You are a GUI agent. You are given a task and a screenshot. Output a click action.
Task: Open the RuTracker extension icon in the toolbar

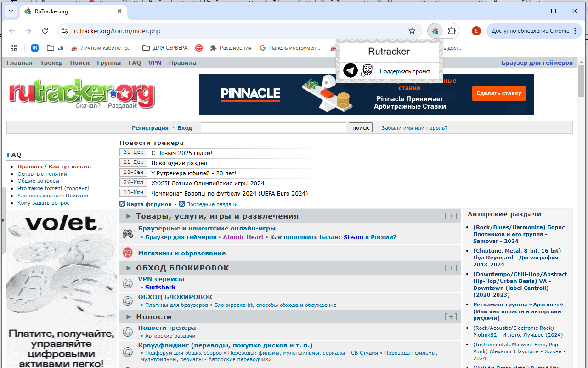(x=435, y=31)
